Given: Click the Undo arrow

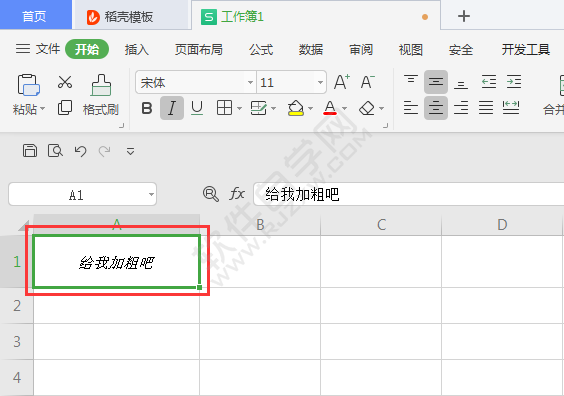Looking at the screenshot, I should coord(80,151).
